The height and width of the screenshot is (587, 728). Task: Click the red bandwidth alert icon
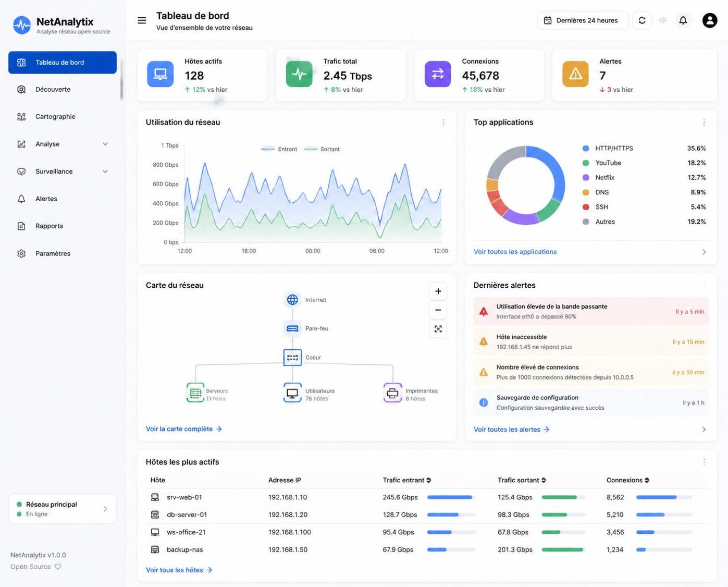(484, 312)
